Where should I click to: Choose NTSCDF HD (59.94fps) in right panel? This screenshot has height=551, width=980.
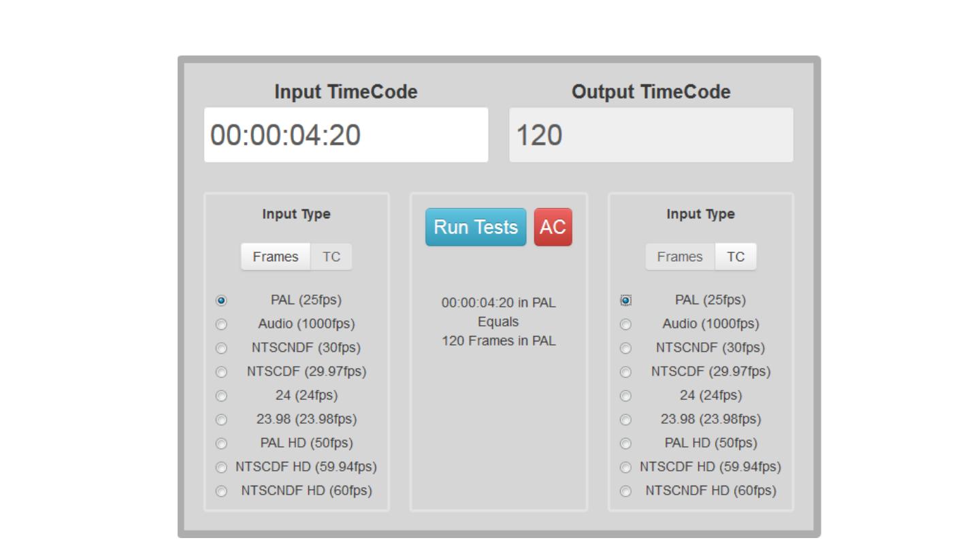click(625, 467)
